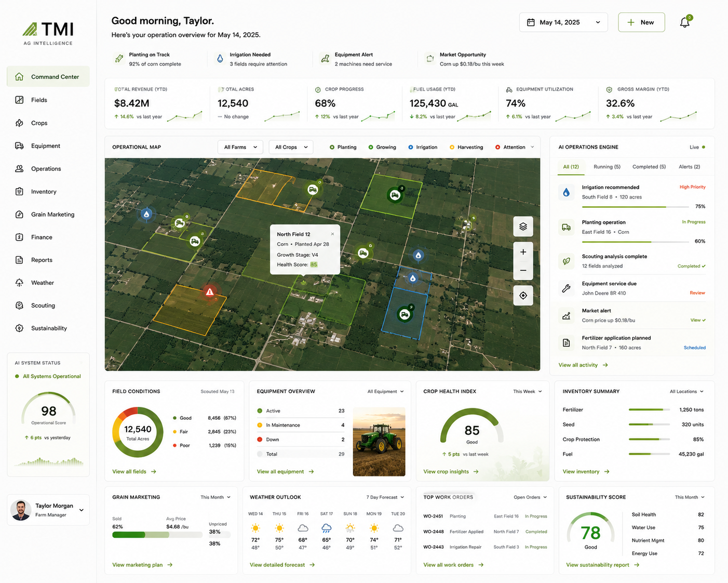This screenshot has width=728, height=583.
Task: Toggle Irrigation legend filter
Action: 423,147
